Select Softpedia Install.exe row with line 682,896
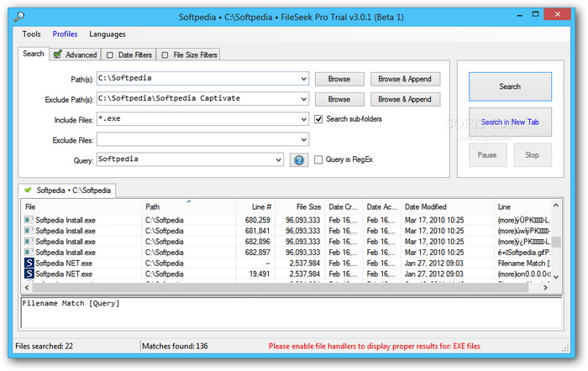The width and height of the screenshot is (588, 371). (287, 242)
